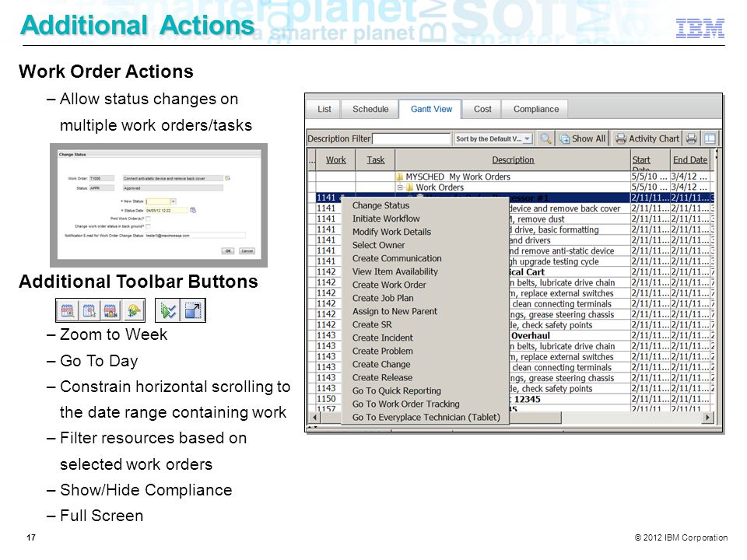Choose Create Change menu item
The width and height of the screenshot is (747, 560).
[x=426, y=364]
